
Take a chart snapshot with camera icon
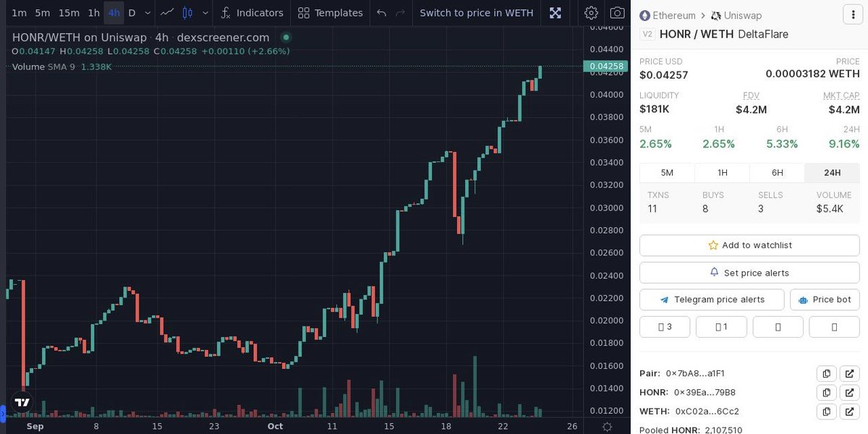[x=617, y=12]
